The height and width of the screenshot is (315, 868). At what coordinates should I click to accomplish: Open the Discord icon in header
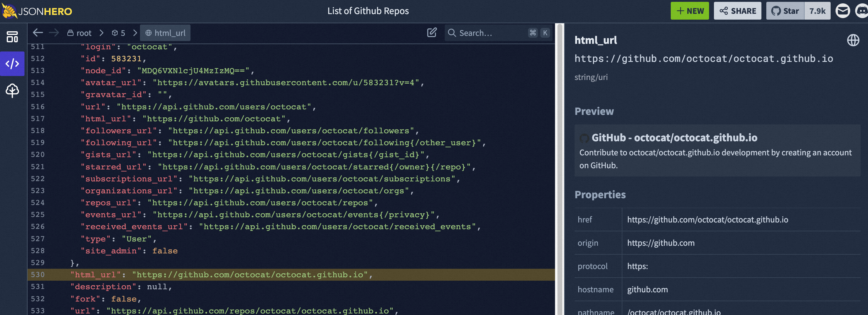(x=862, y=11)
